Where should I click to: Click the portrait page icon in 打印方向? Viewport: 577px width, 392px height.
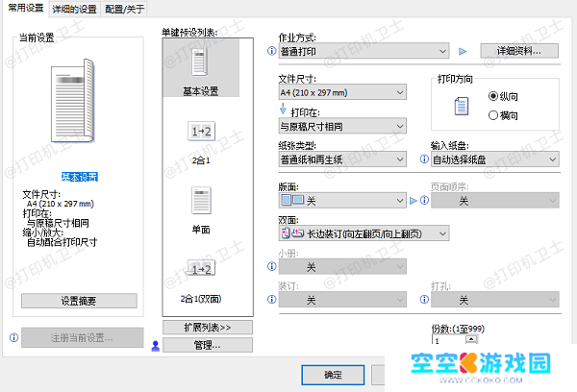coord(462,106)
